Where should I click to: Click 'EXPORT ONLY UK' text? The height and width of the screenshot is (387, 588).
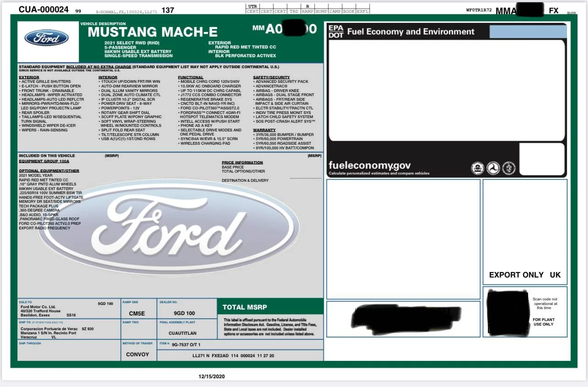525,275
